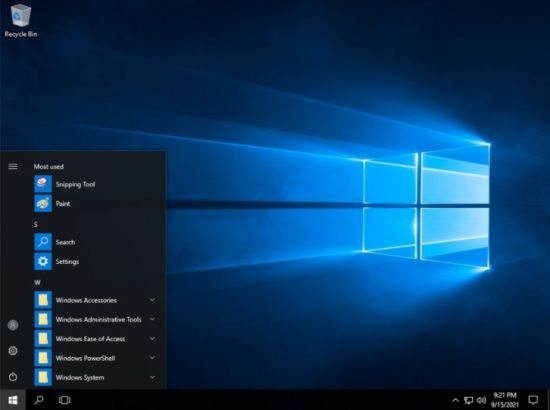Viewport: 550px width, 410px height.
Task: Click the Windows System folder icon
Action: coord(43,377)
